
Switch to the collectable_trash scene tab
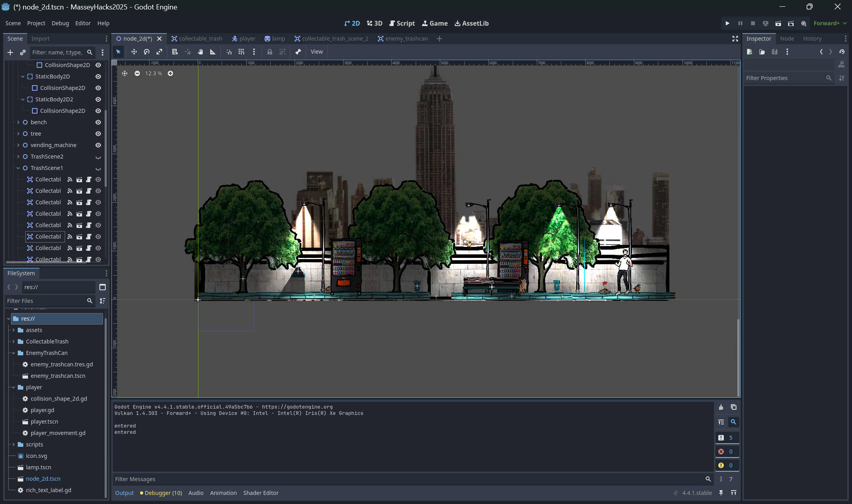pyautogui.click(x=197, y=39)
